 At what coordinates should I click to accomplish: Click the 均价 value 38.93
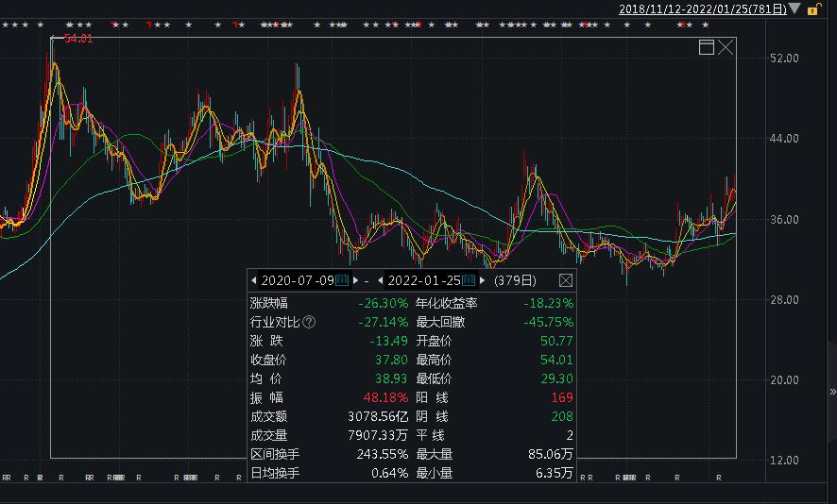[x=391, y=378]
